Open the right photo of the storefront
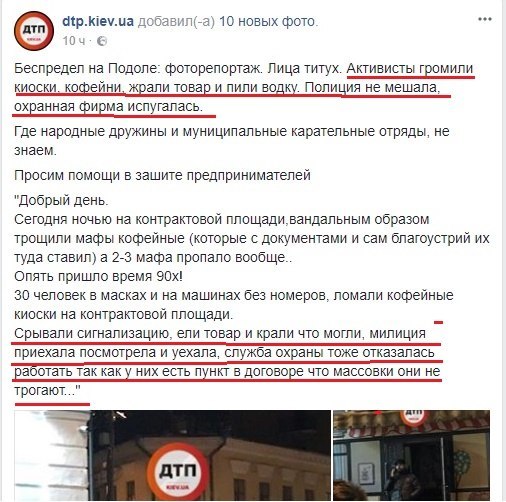This screenshot has width=506, height=502. (x=412, y=456)
